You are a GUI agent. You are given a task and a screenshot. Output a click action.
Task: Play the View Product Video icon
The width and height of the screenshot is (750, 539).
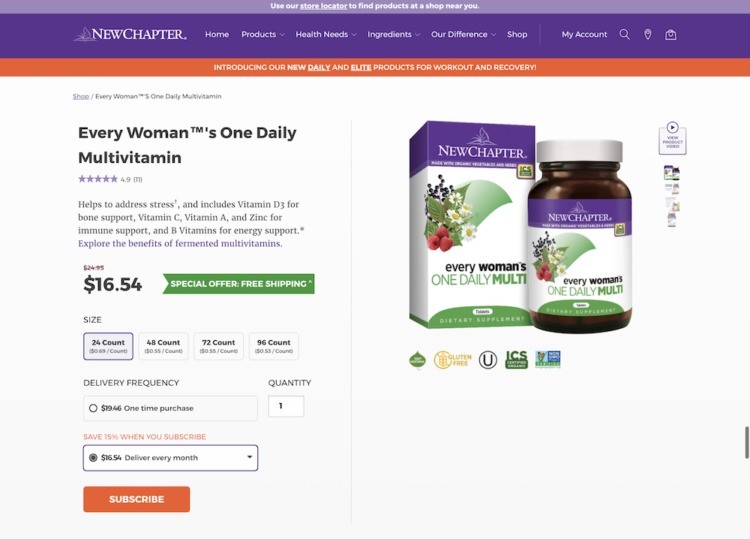[x=673, y=138]
